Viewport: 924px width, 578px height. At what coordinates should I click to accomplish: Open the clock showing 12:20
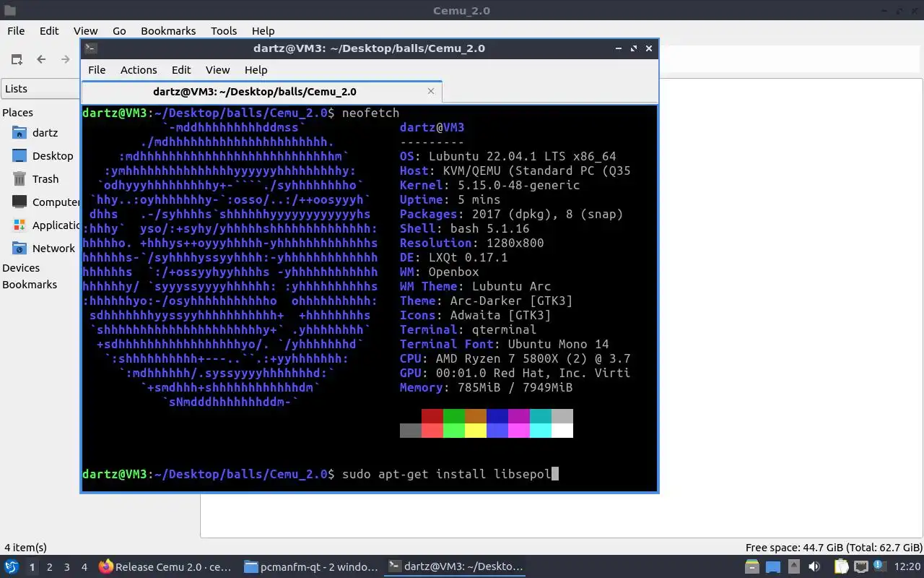pyautogui.click(x=907, y=567)
